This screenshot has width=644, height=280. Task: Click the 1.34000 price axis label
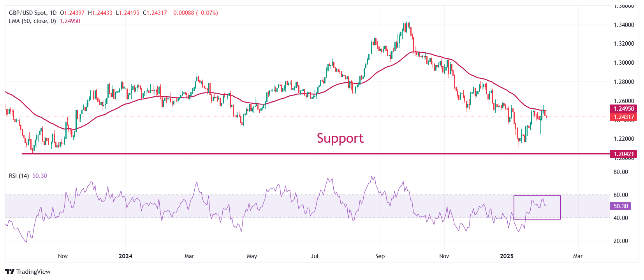(x=624, y=25)
